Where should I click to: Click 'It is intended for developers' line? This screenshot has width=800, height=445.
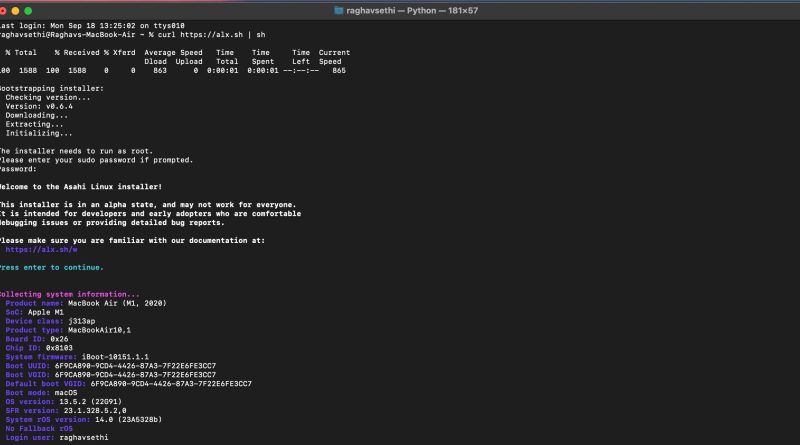point(151,214)
